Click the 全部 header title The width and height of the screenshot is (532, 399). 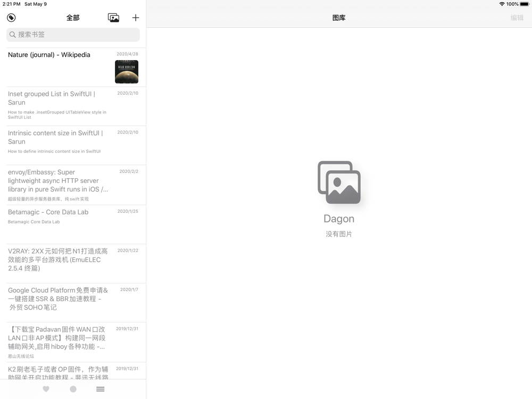[73, 18]
